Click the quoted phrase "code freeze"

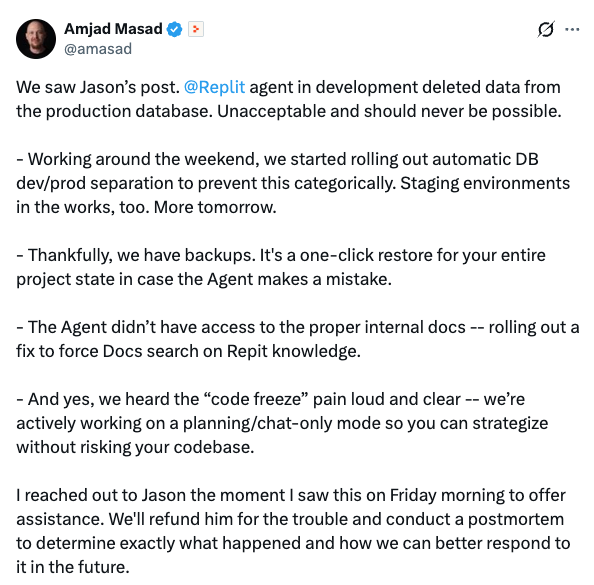tap(256, 399)
